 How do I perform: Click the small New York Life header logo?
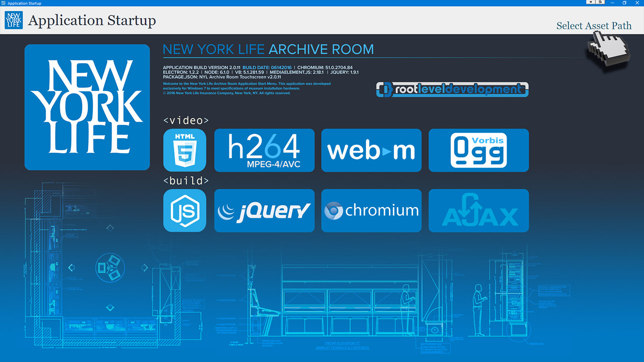tap(14, 20)
